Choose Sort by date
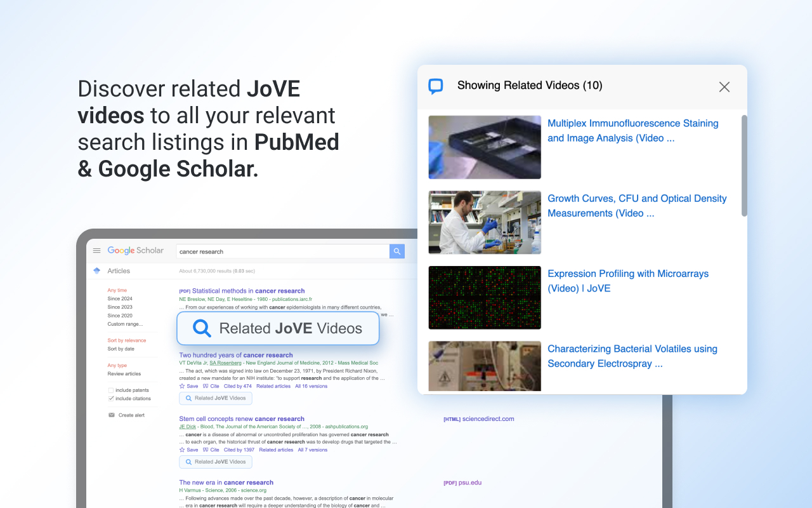 pyautogui.click(x=121, y=349)
